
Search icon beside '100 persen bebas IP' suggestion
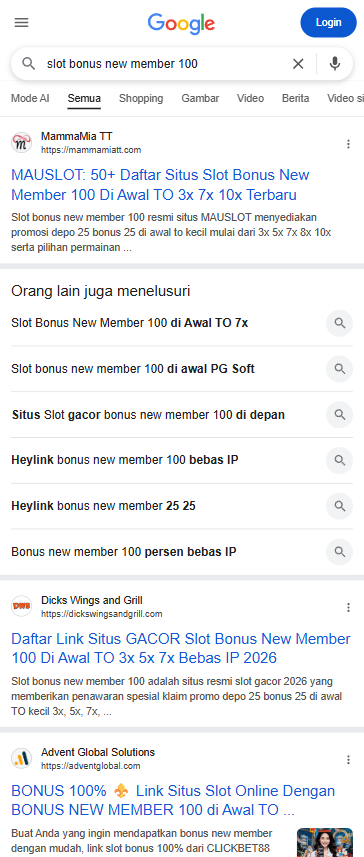pos(339,551)
